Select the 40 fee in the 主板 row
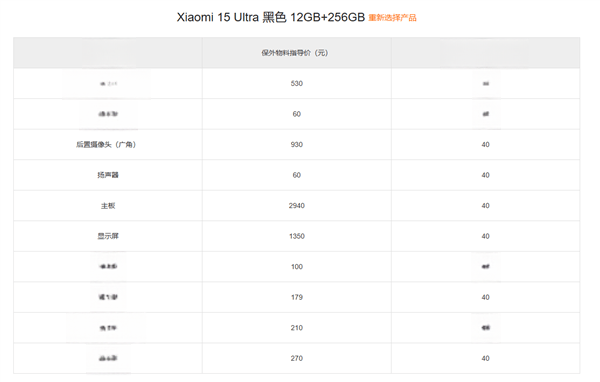The height and width of the screenshot is (382, 600). click(486, 206)
